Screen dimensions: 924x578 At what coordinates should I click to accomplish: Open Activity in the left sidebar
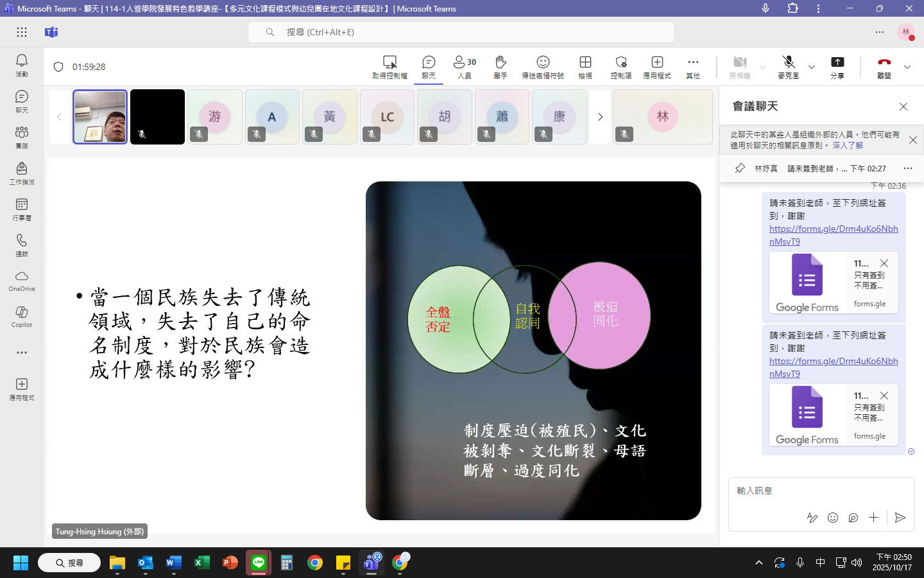click(22, 65)
